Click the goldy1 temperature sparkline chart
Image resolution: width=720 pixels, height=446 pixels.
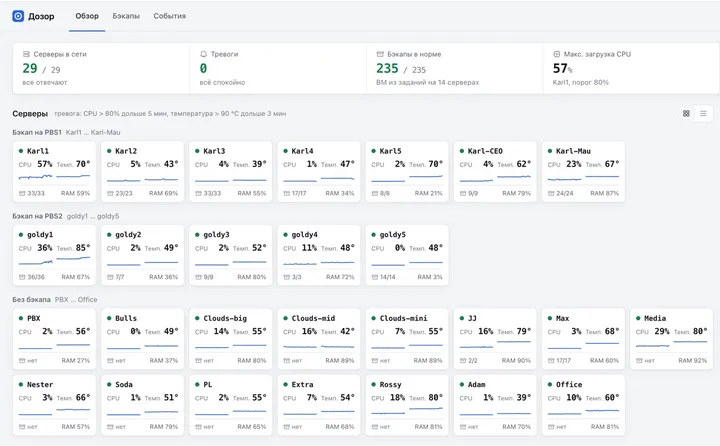coord(73,259)
